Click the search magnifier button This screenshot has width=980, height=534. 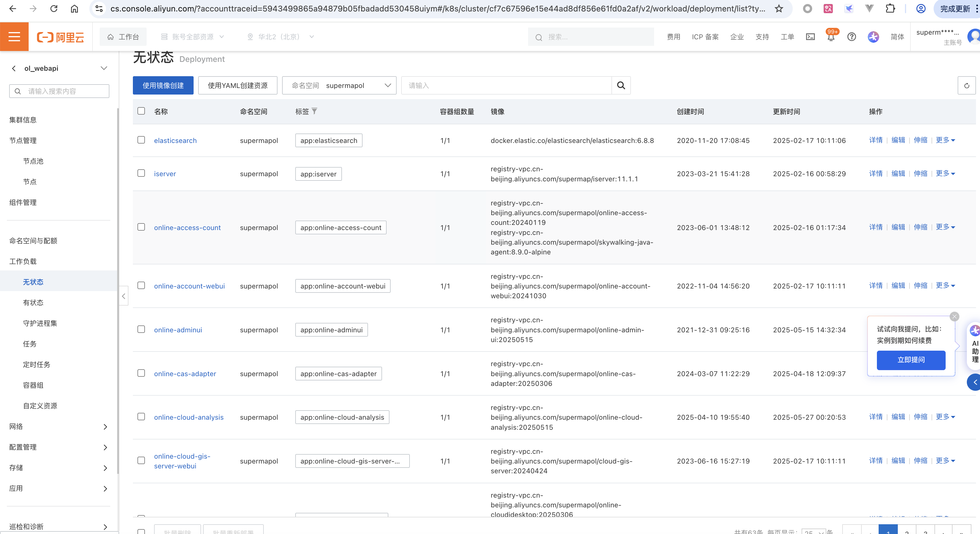coord(621,86)
